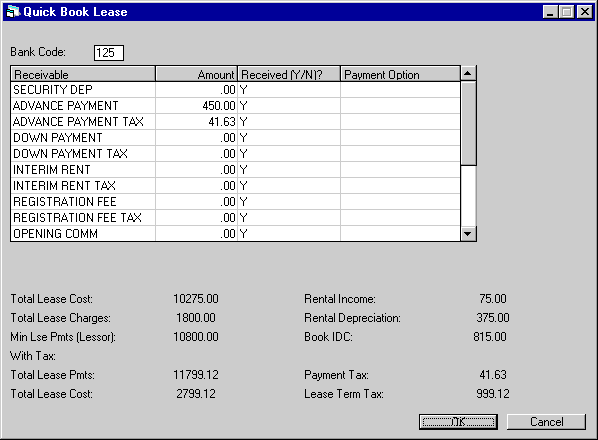Click the scroll down arrow in the receivables list

tap(468, 234)
